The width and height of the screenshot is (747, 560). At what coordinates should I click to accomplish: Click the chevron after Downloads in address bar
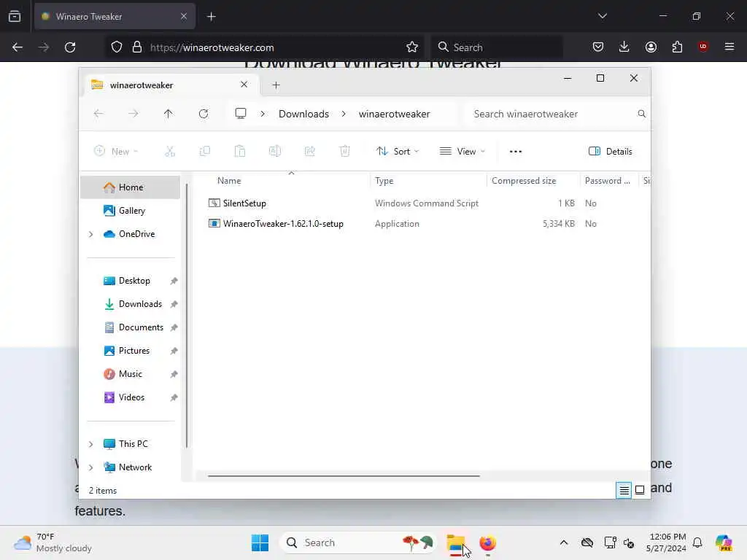click(x=344, y=114)
